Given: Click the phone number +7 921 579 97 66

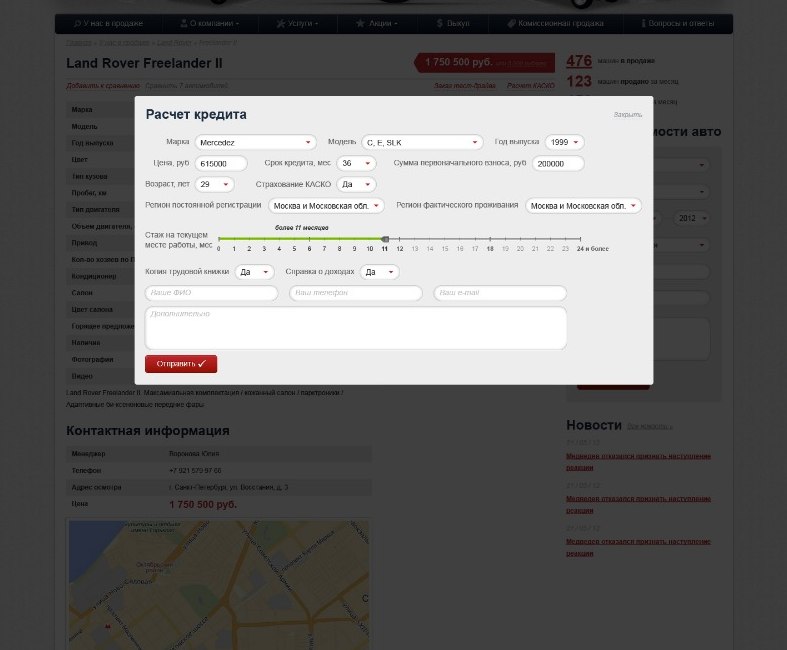Looking at the screenshot, I should click(x=195, y=471).
